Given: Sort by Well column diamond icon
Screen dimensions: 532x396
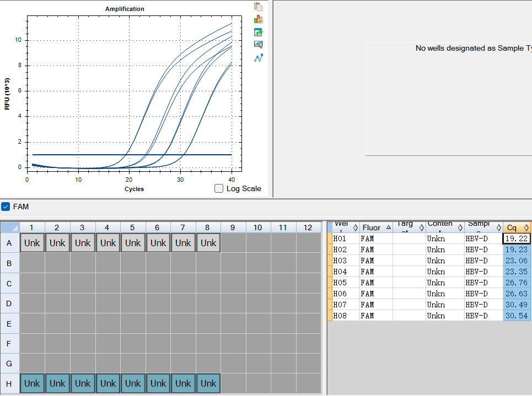Looking at the screenshot, I should point(355,227).
